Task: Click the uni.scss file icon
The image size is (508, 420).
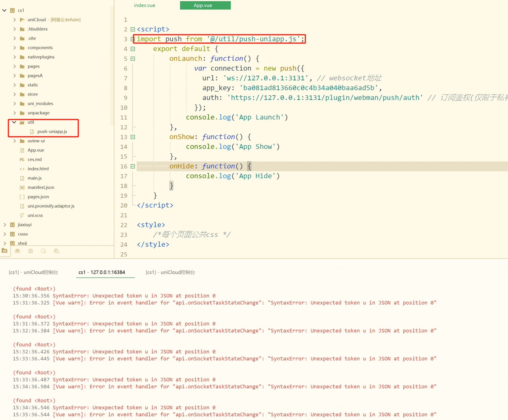Action: [x=22, y=215]
